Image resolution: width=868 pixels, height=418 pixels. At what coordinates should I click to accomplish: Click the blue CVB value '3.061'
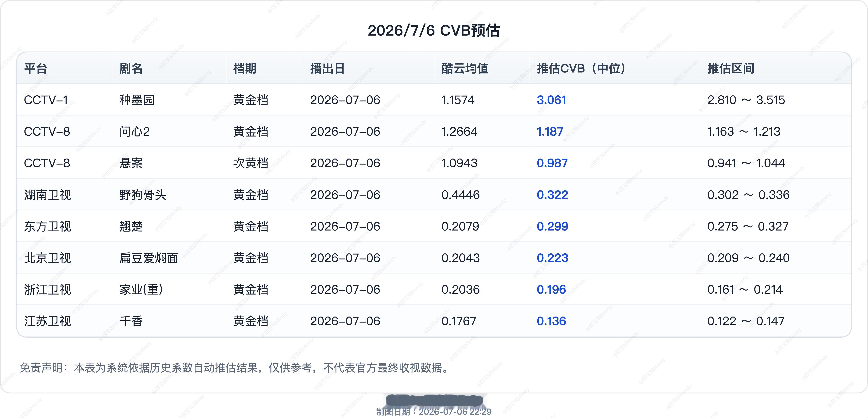point(551,100)
